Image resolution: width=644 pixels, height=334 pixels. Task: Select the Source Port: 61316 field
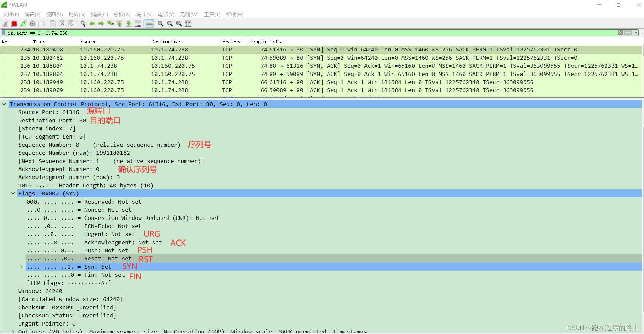49,112
